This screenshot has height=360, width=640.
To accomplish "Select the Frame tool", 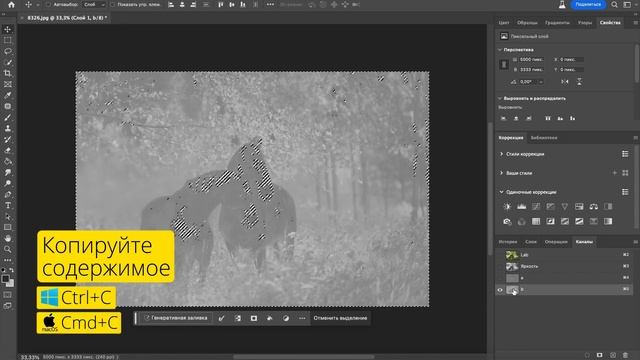I will tap(7, 84).
